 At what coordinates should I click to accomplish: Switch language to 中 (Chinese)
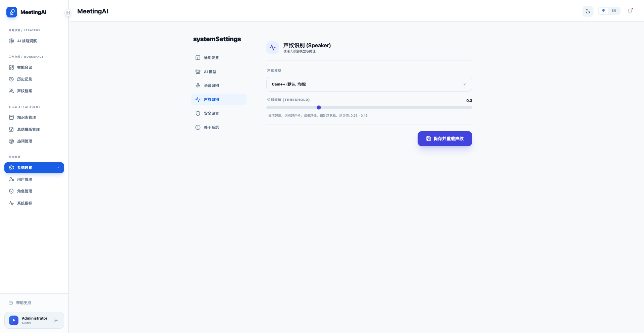tap(603, 11)
